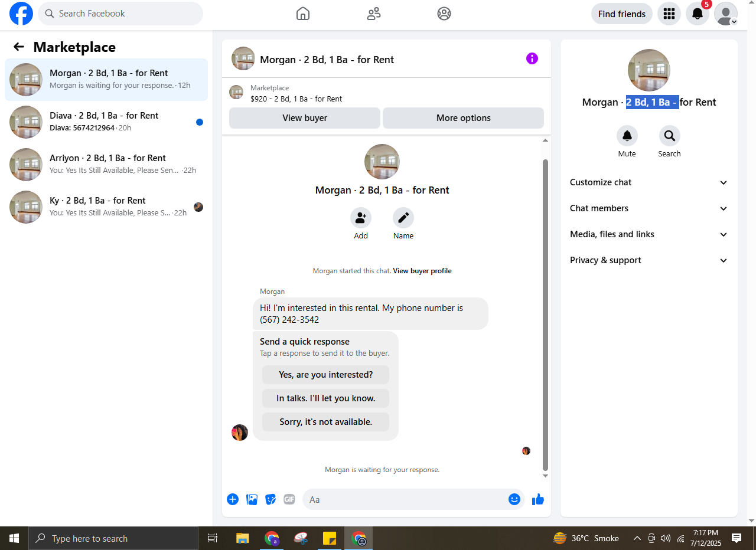Open the account profile avatar menu
The image size is (756, 550).
(x=726, y=14)
